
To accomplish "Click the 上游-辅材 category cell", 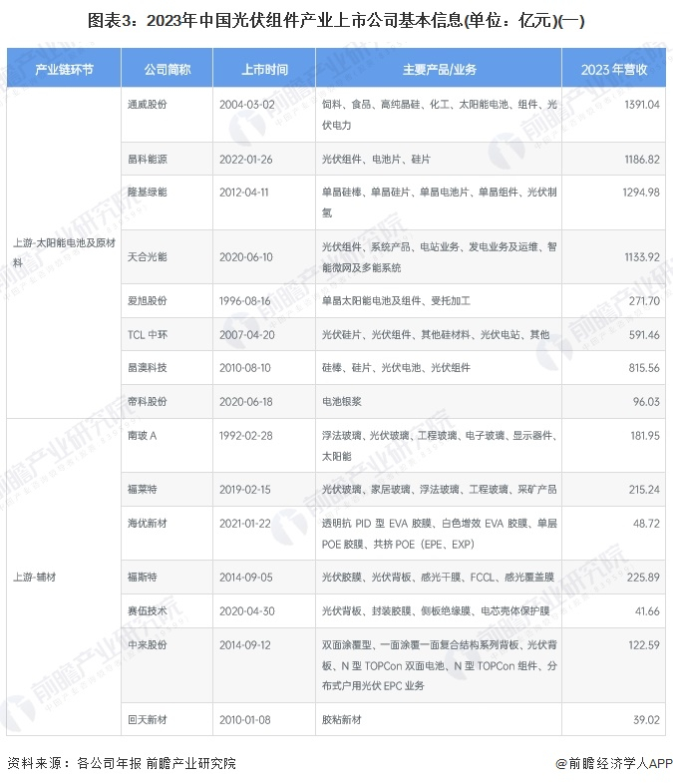I will (x=64, y=577).
